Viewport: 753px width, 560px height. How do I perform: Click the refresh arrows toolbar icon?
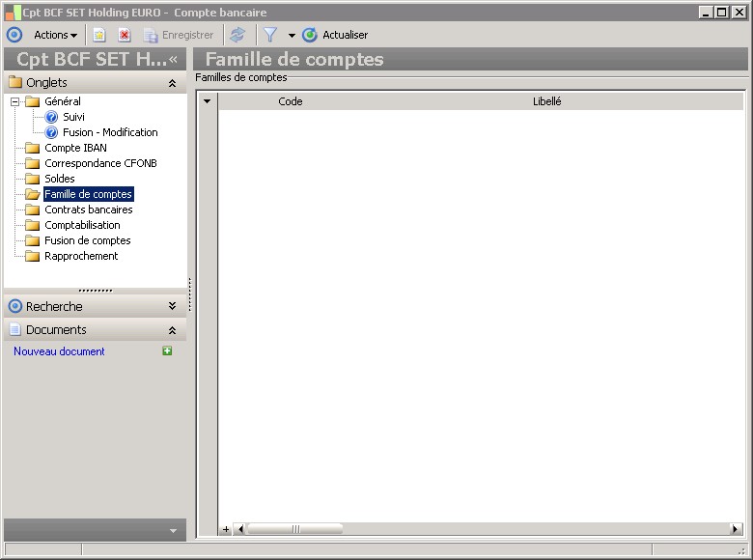(x=237, y=35)
